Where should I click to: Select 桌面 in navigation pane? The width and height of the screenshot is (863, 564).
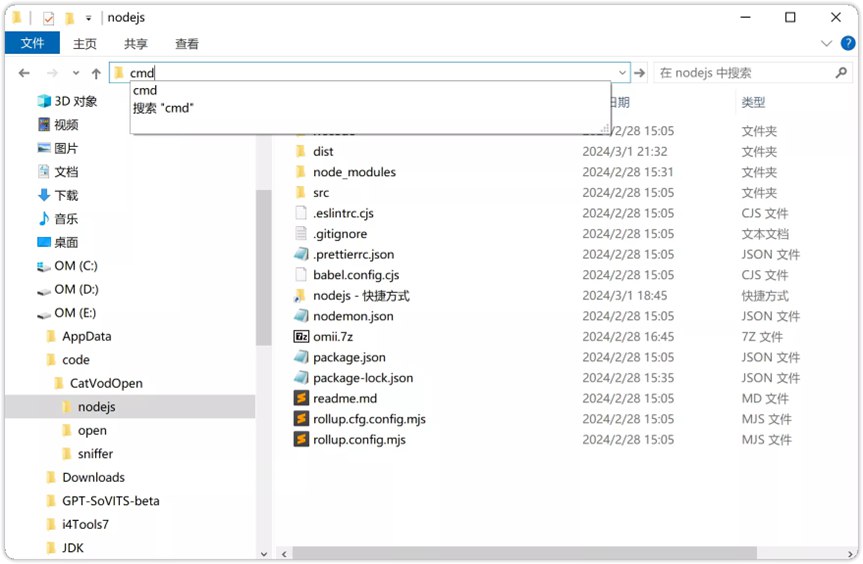coord(58,243)
